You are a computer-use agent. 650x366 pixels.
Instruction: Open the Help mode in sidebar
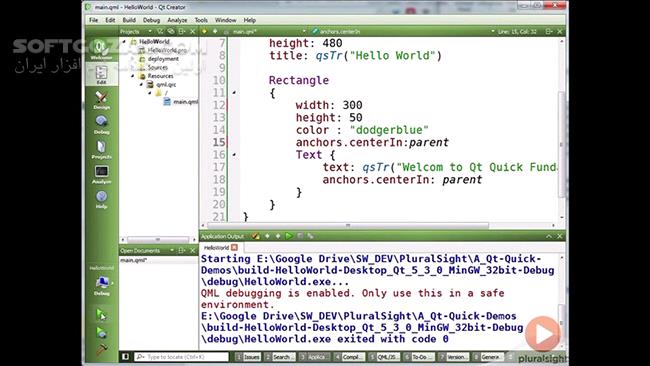[x=101, y=199]
